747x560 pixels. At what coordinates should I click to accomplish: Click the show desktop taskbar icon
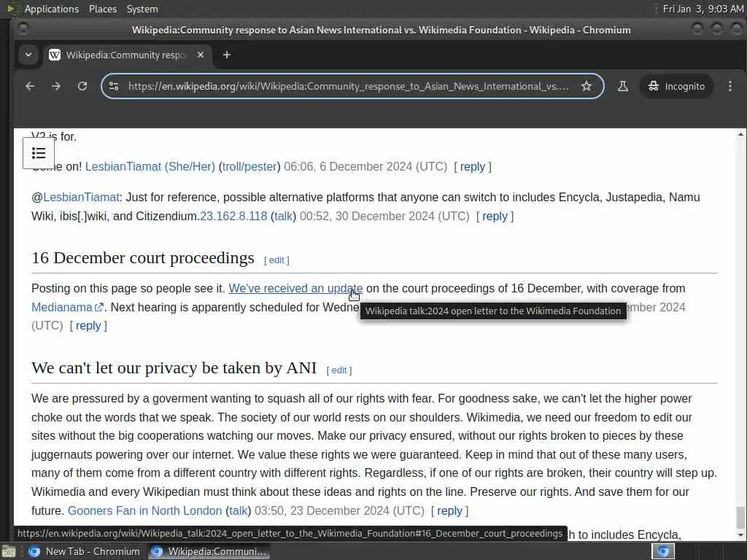click(9, 552)
